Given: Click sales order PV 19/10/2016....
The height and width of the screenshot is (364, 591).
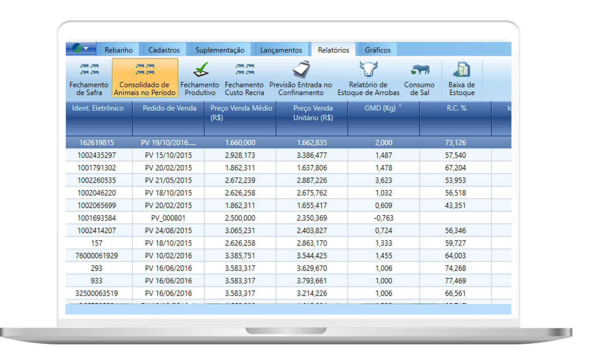Looking at the screenshot, I should coord(168,143).
